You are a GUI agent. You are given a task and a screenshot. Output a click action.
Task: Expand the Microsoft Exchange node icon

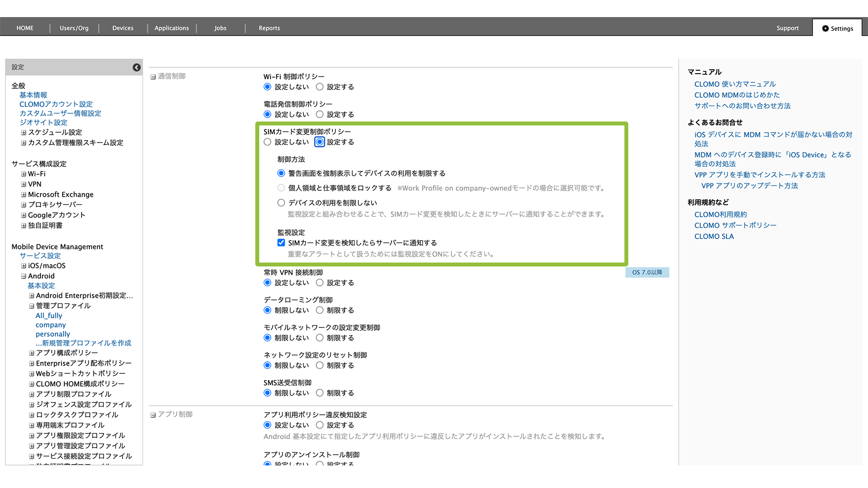click(23, 195)
